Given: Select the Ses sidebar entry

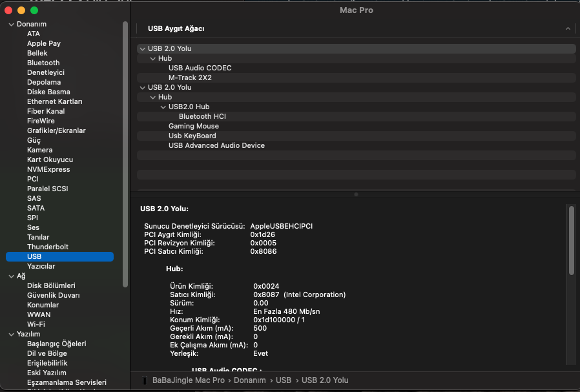Looking at the screenshot, I should 33,227.
